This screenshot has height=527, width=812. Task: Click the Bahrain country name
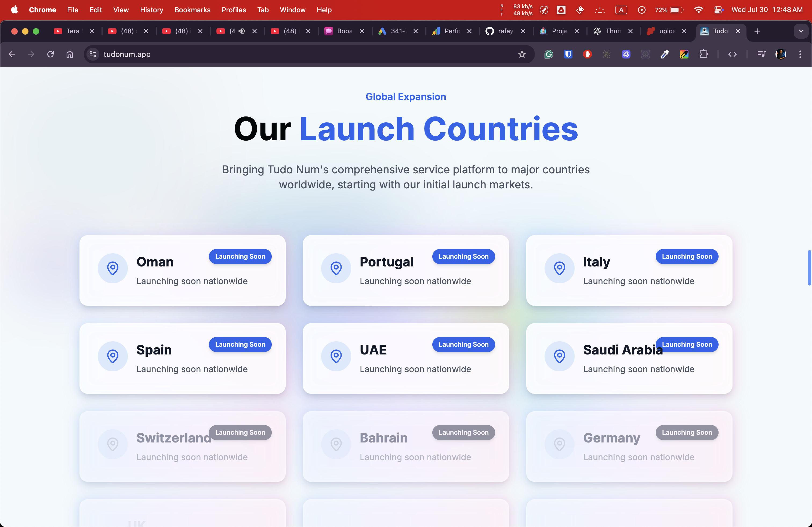click(x=384, y=438)
